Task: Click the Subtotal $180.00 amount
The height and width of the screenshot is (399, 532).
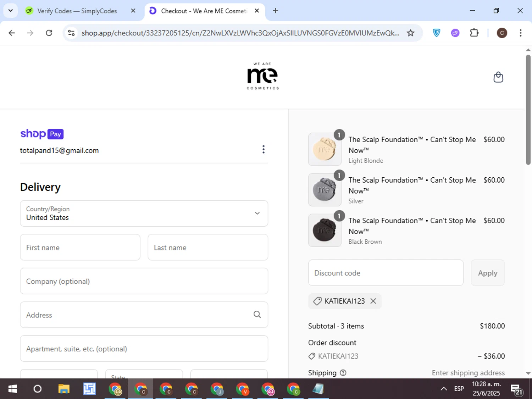Action: click(x=492, y=326)
